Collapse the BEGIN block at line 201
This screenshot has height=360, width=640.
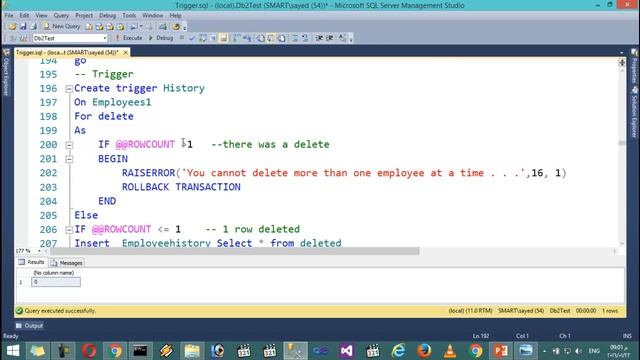point(69,159)
